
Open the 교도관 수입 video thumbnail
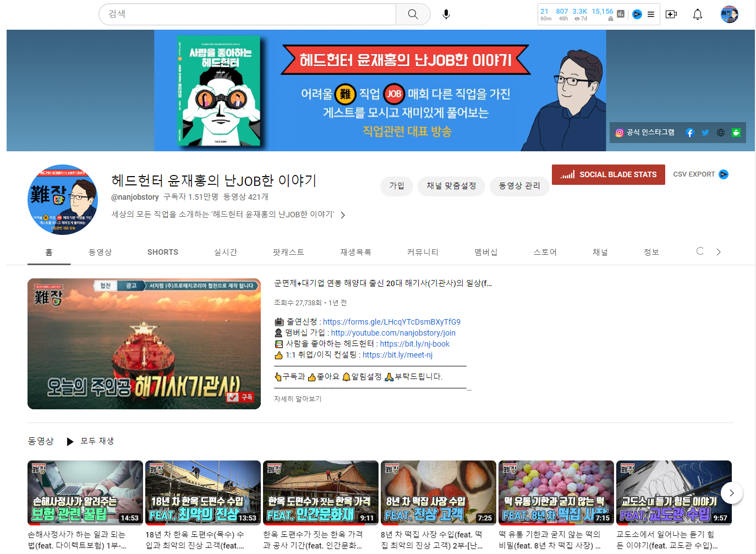coord(674,493)
